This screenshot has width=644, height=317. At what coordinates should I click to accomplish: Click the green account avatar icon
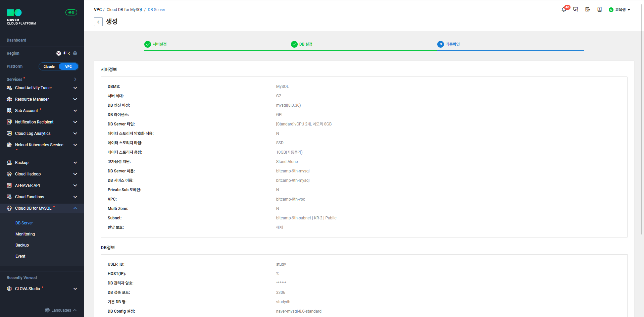pos(611,10)
